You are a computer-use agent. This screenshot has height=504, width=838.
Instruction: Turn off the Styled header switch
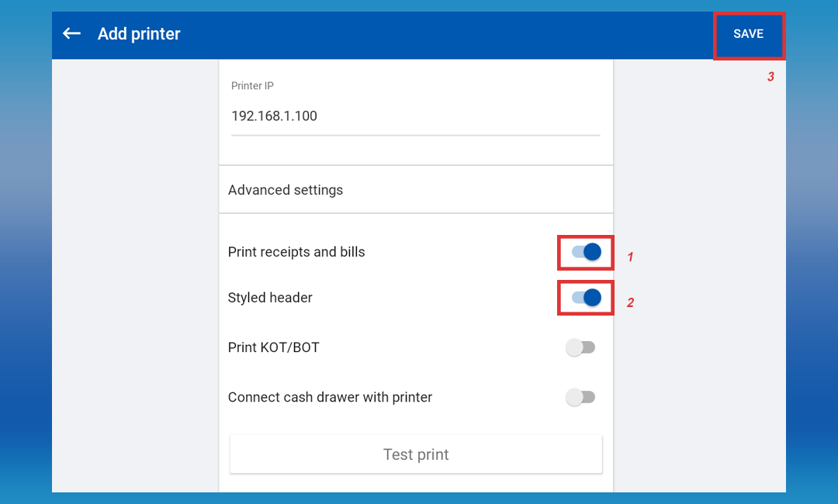click(586, 298)
